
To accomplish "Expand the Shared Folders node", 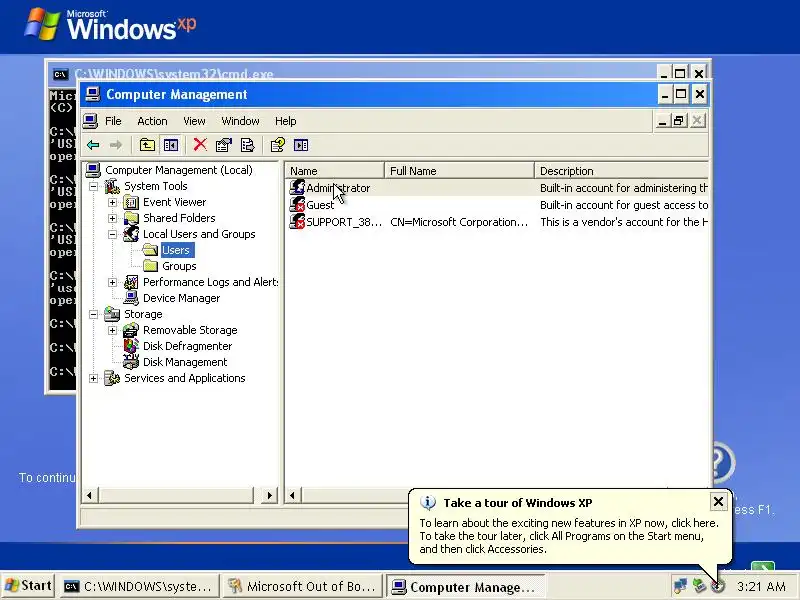I will coord(112,218).
